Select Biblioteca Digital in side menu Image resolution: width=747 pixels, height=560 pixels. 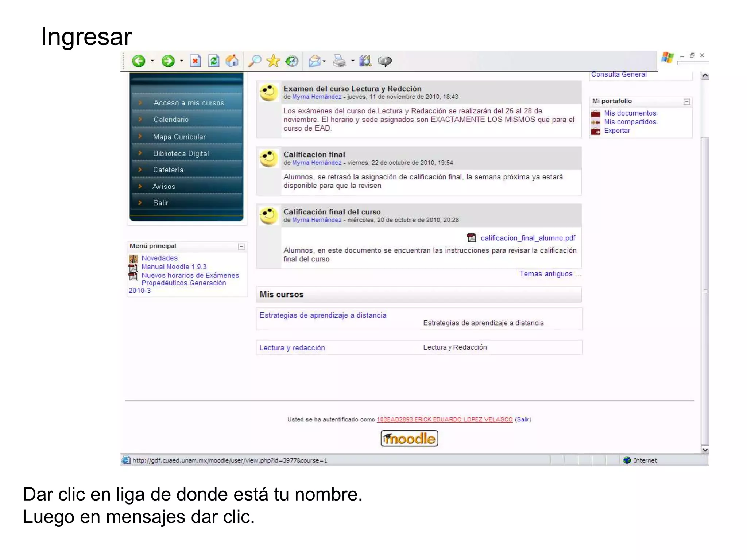tap(181, 153)
